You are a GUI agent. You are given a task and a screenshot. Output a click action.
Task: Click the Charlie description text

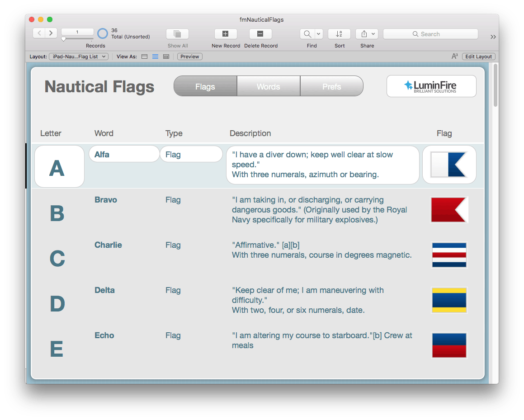(322, 250)
